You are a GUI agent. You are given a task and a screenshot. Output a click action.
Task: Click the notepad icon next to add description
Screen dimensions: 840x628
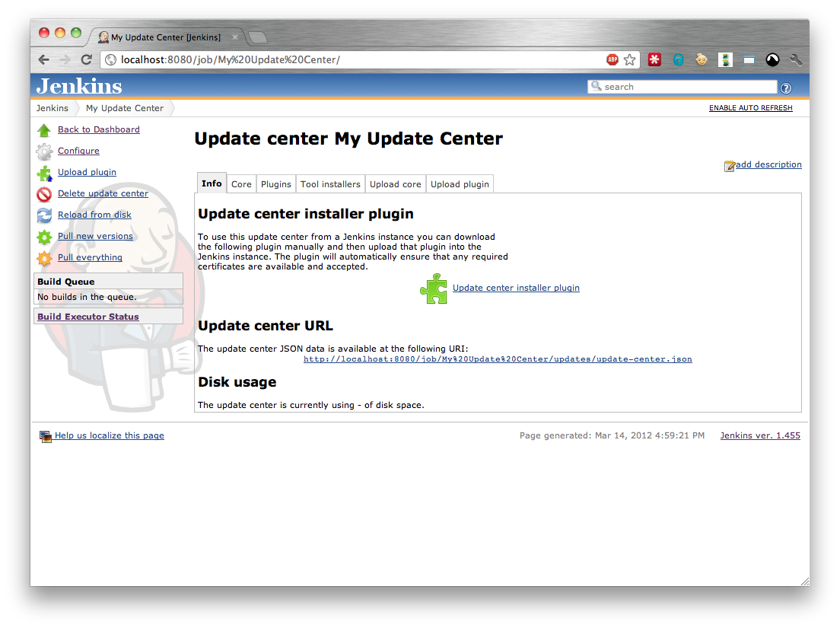[x=729, y=166]
